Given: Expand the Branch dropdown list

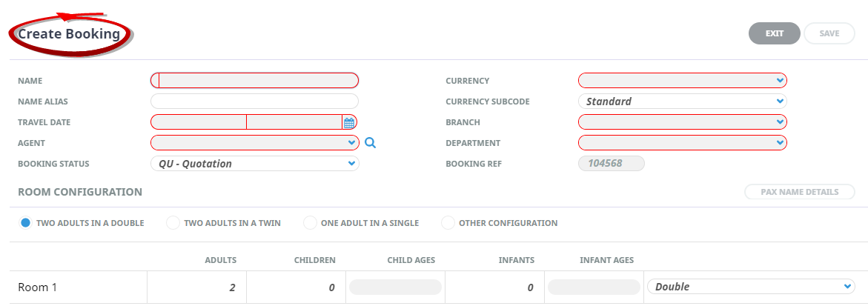Looking at the screenshot, I should coord(681,122).
